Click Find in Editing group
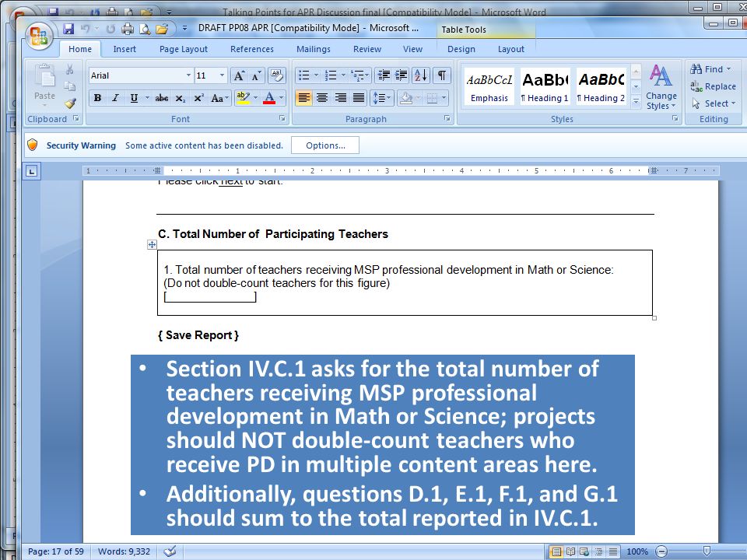The height and width of the screenshot is (560, 747). [x=710, y=69]
